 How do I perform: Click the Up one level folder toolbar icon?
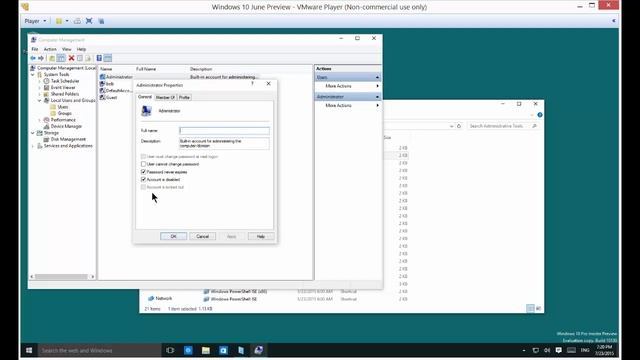[x=52, y=58]
